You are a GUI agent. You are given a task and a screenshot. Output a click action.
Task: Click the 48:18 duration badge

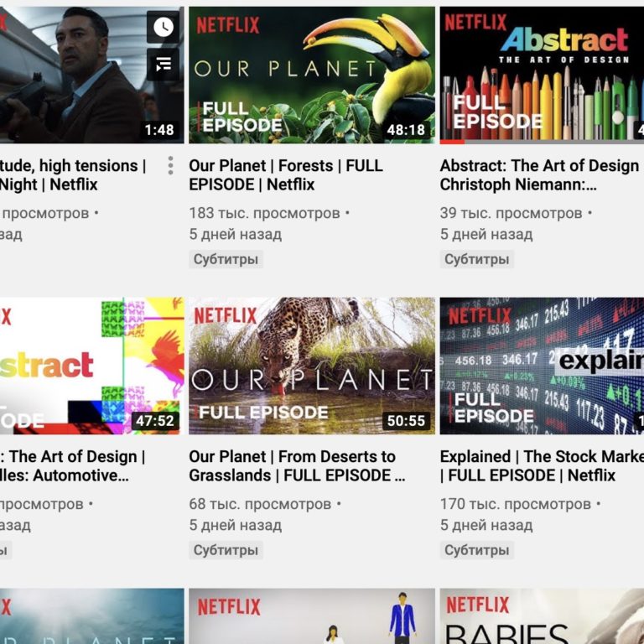(x=406, y=130)
